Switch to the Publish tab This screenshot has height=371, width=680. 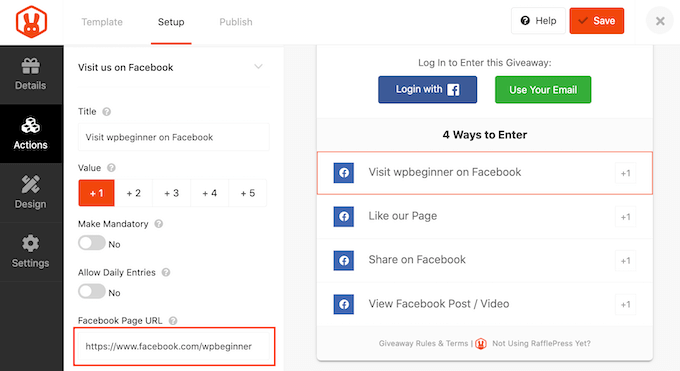click(235, 22)
